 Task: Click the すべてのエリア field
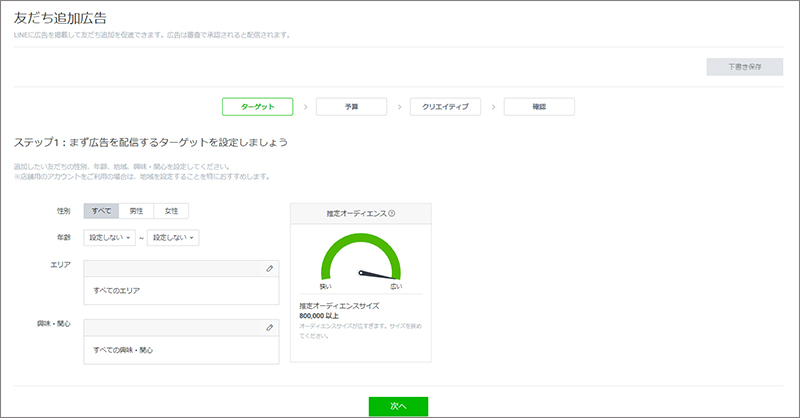pyautogui.click(x=181, y=288)
